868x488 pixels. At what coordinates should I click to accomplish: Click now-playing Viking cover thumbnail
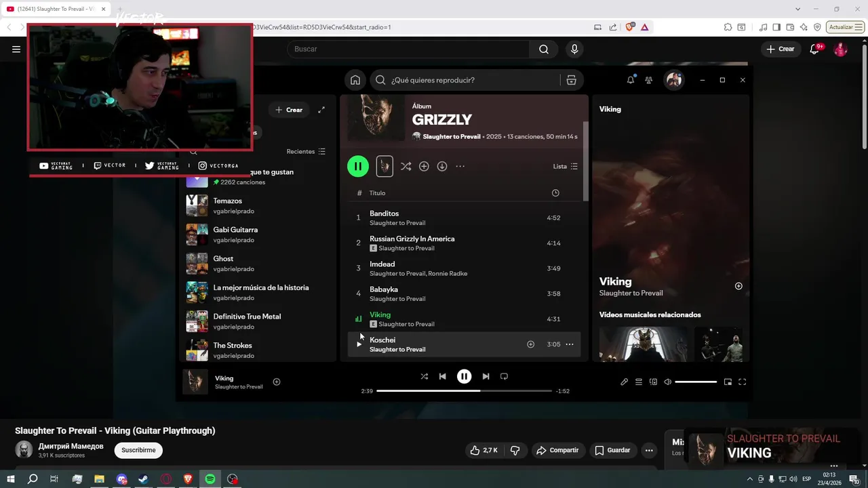coord(195,382)
